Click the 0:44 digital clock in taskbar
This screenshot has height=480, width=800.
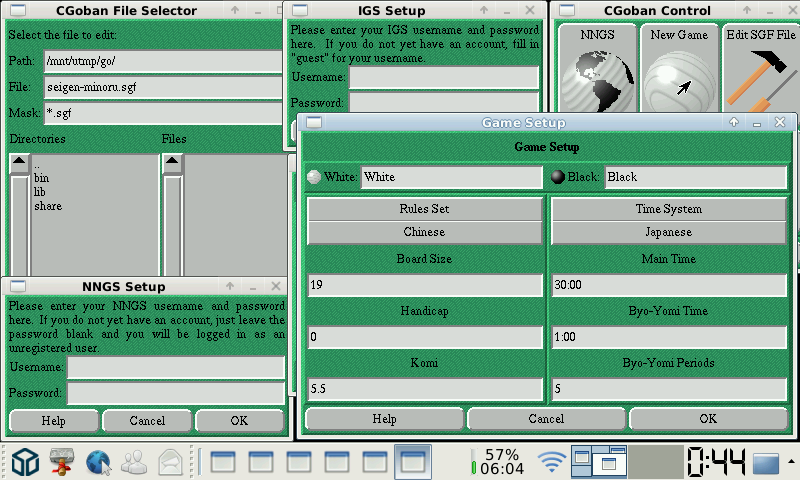[x=715, y=462]
